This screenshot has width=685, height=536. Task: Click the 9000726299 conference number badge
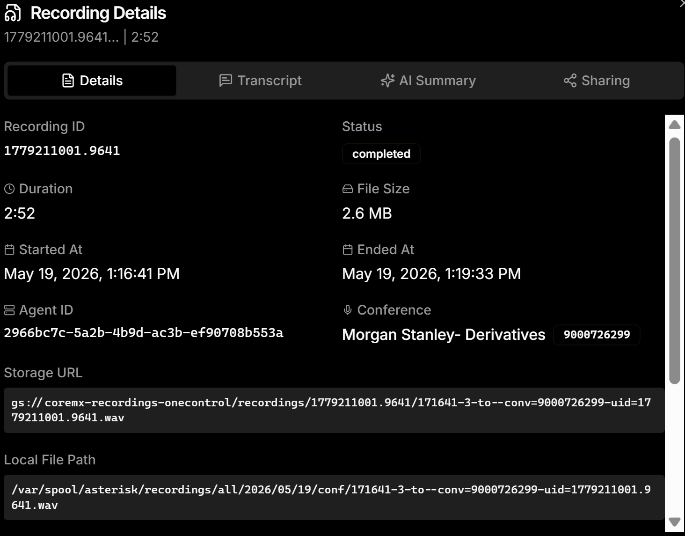597,335
